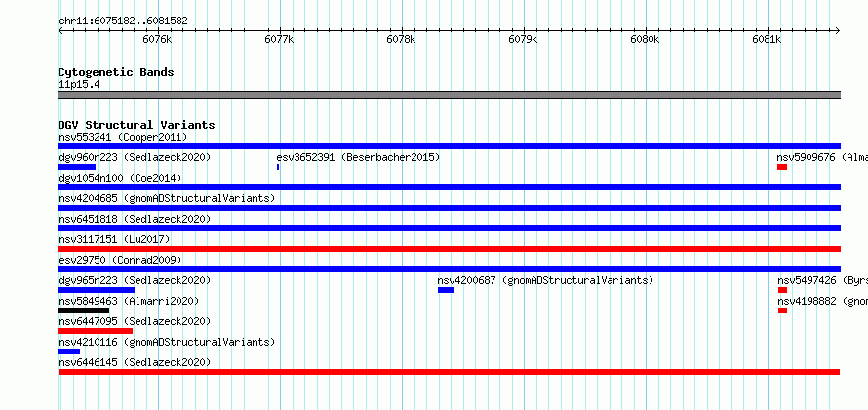Select the DGV Structural Variants track title
Image resolution: width=868 pixels, height=410 pixels.
pyautogui.click(x=137, y=125)
